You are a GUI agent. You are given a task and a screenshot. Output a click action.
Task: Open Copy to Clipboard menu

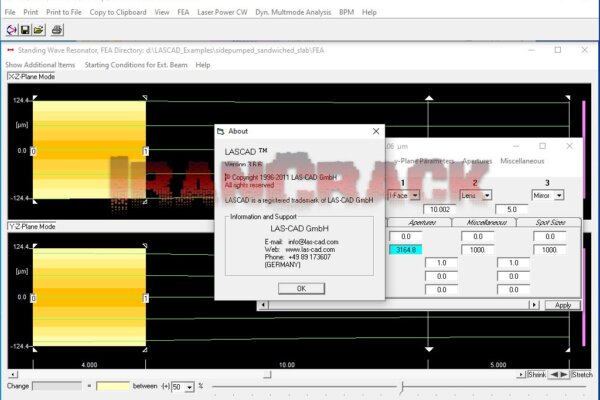point(118,12)
